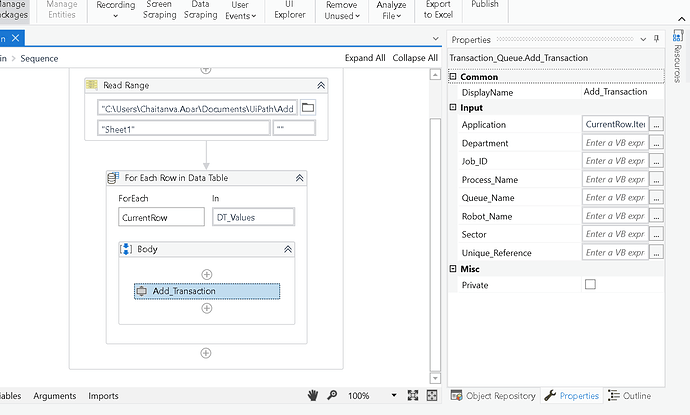Add activity below For Each Row with plus
690x415 pixels.
pos(206,353)
